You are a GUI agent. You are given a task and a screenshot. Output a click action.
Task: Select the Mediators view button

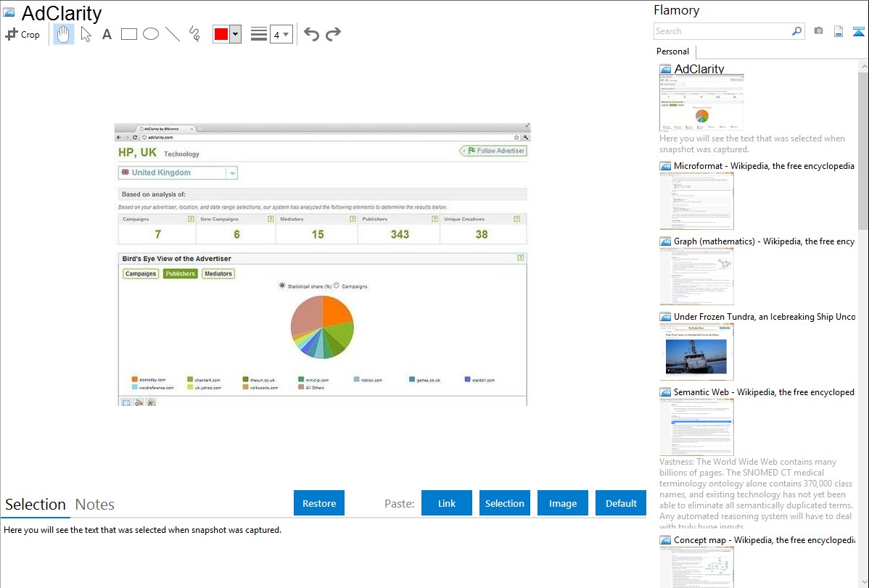(x=218, y=274)
